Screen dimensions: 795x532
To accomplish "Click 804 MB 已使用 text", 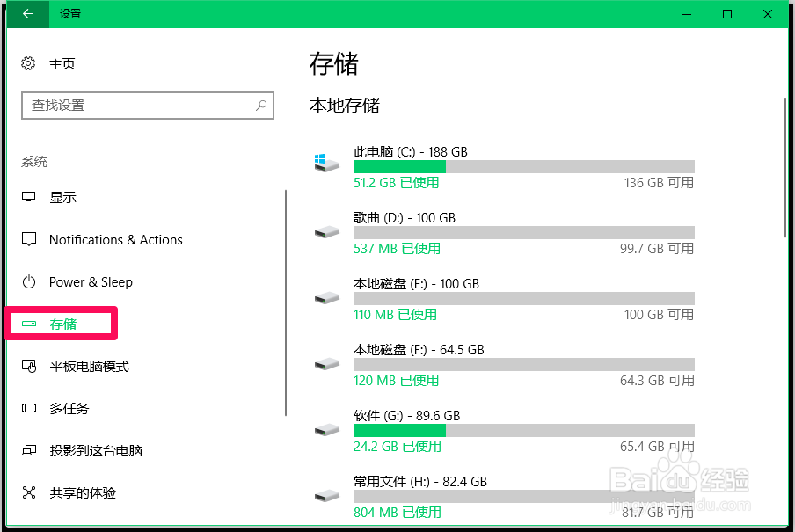I will [397, 513].
